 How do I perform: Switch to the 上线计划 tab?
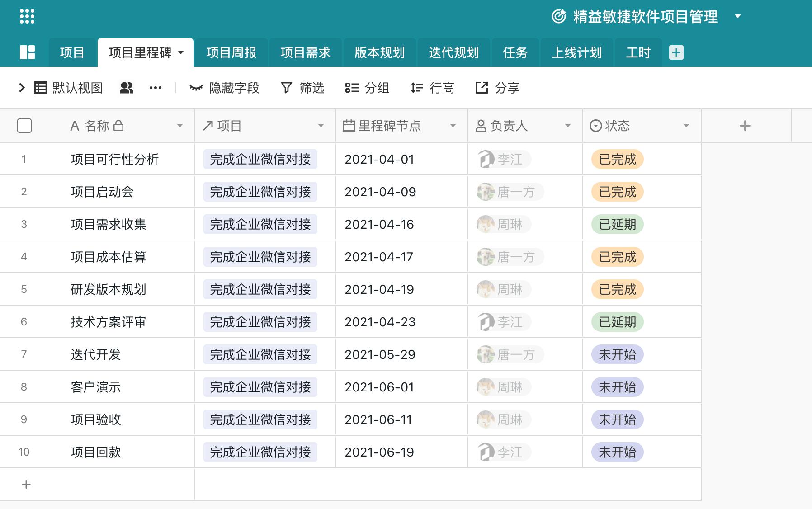pos(576,52)
